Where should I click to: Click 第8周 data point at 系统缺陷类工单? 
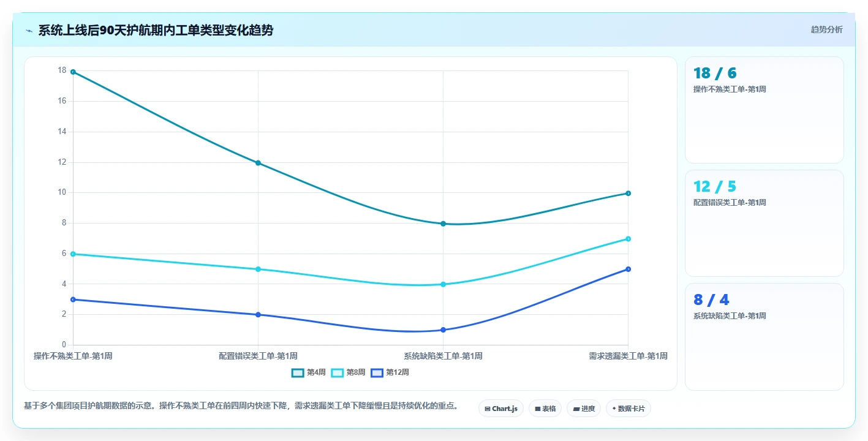[x=443, y=284]
